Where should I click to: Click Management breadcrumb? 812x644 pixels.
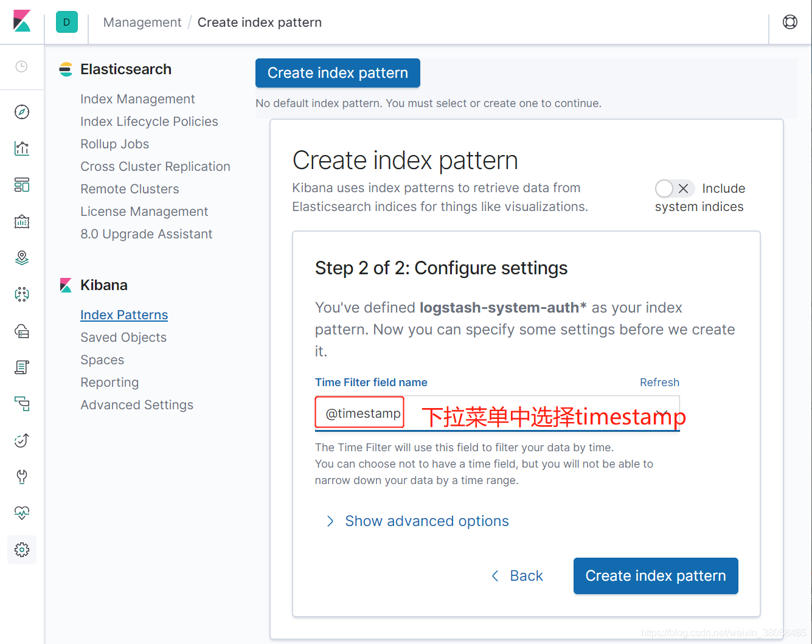coord(142,23)
